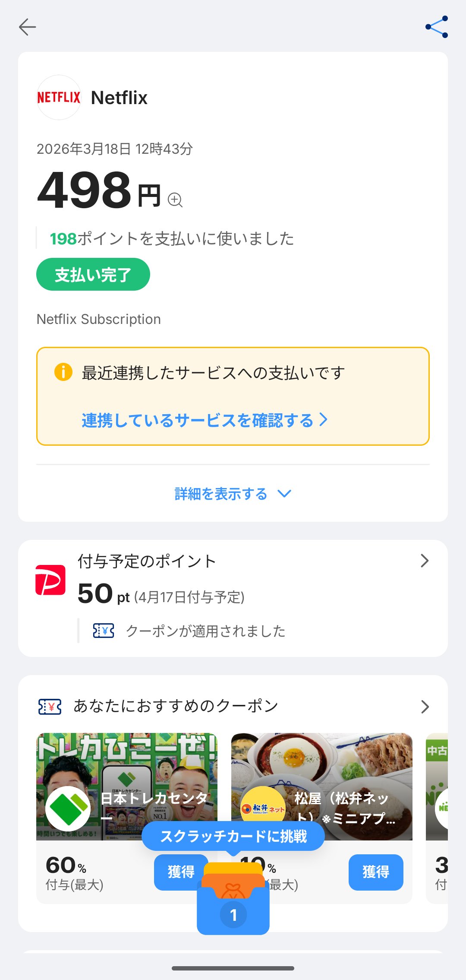The width and height of the screenshot is (466, 980).
Task: Open あなたにおすすめのクーポン chevron
Action: coord(425,707)
